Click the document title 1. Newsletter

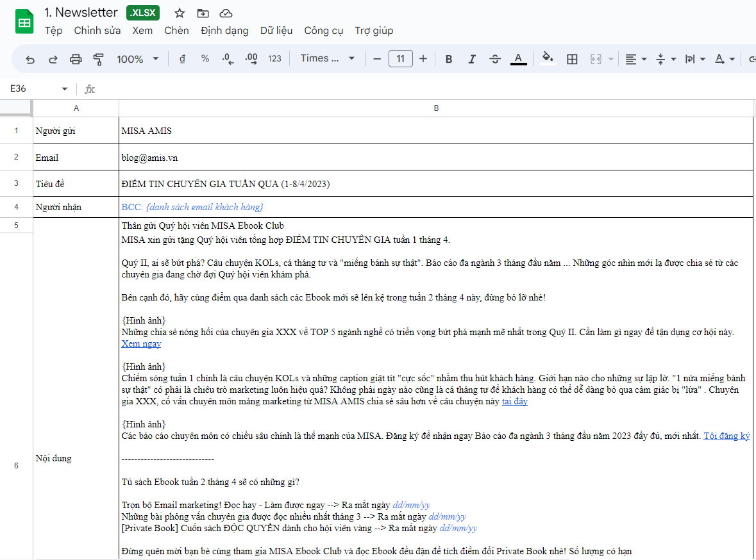tap(81, 13)
